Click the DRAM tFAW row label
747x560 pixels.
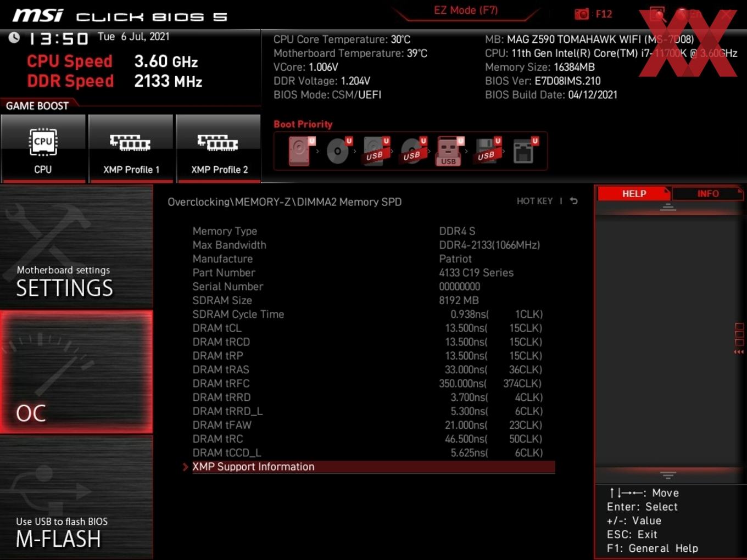pyautogui.click(x=222, y=425)
